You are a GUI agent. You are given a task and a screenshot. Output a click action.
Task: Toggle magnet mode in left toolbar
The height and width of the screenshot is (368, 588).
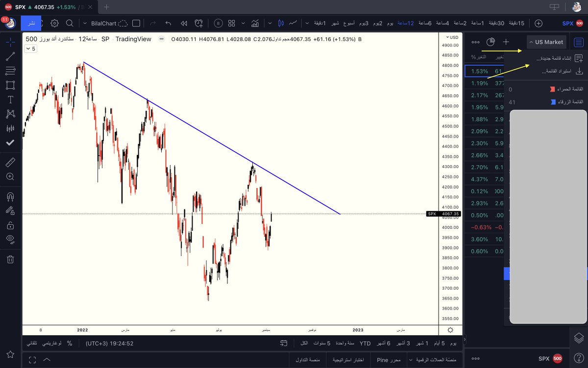point(10,196)
